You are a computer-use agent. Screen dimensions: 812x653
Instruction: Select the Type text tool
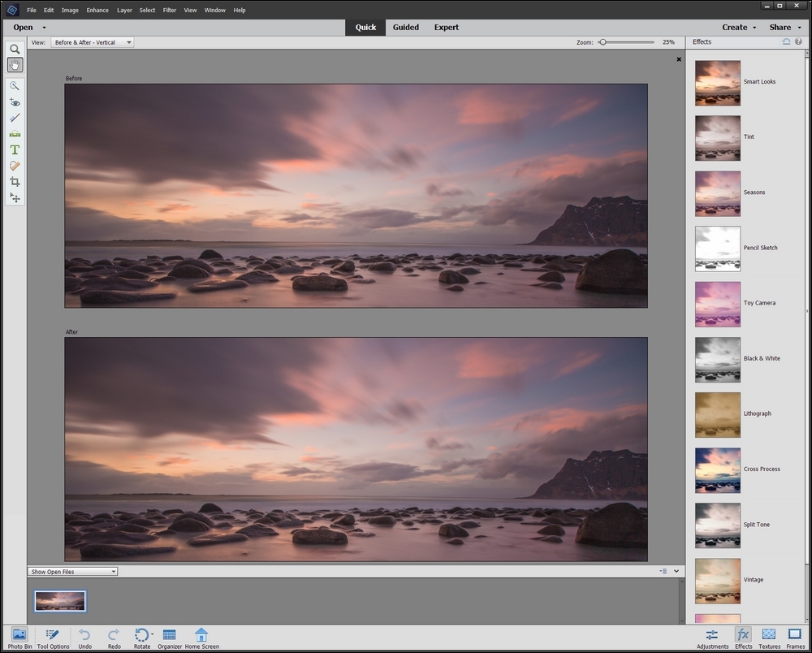pyautogui.click(x=15, y=150)
